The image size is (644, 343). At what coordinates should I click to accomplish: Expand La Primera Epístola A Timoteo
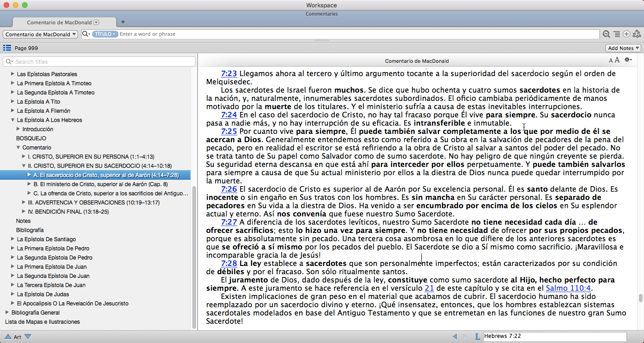click(13, 83)
